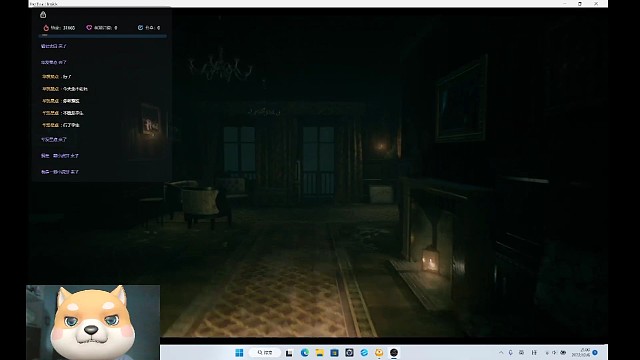Open the Windows Start menu
This screenshot has height=360, width=640.
[239, 353]
